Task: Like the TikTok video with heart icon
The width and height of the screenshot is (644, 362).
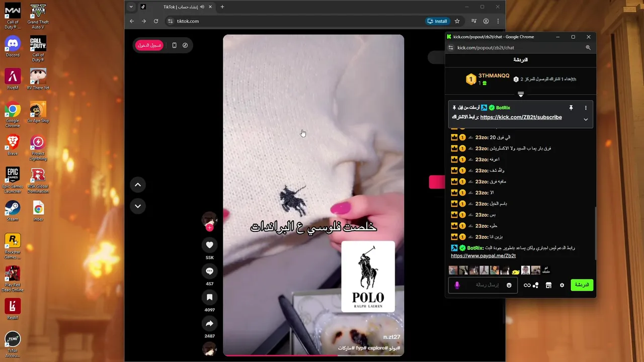Action: coord(210,245)
